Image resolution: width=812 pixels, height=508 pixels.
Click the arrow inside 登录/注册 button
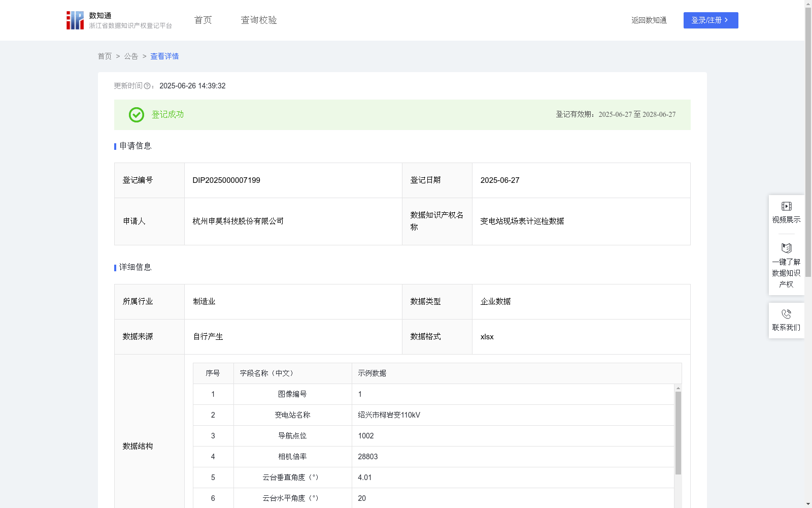[726, 20]
